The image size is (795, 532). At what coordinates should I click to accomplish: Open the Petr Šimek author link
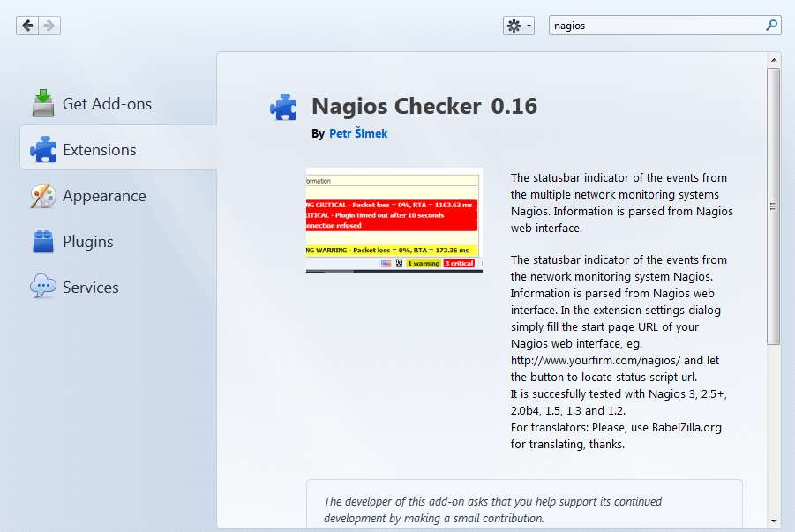coord(358,134)
